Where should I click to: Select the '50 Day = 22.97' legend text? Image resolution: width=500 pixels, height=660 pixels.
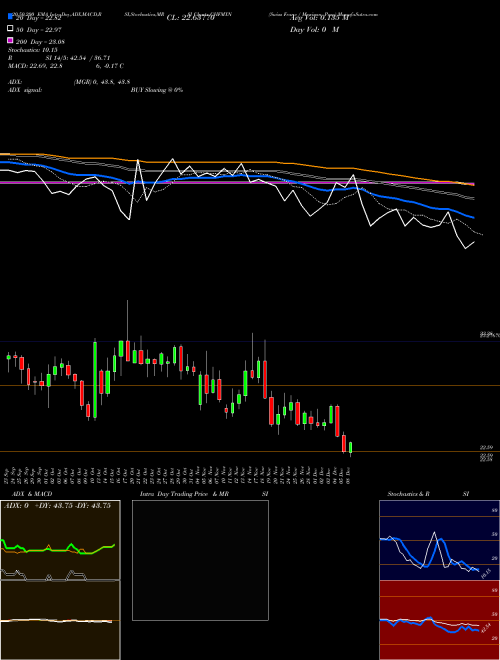coord(40,29)
